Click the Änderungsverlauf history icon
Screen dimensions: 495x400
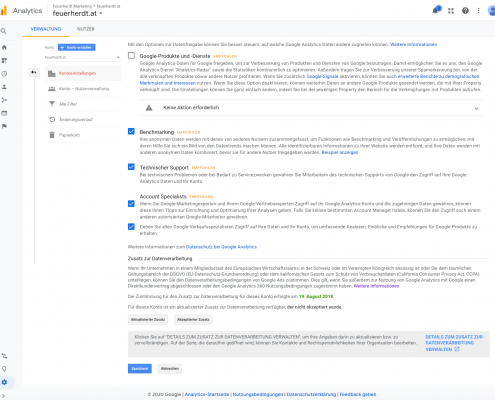coord(52,119)
